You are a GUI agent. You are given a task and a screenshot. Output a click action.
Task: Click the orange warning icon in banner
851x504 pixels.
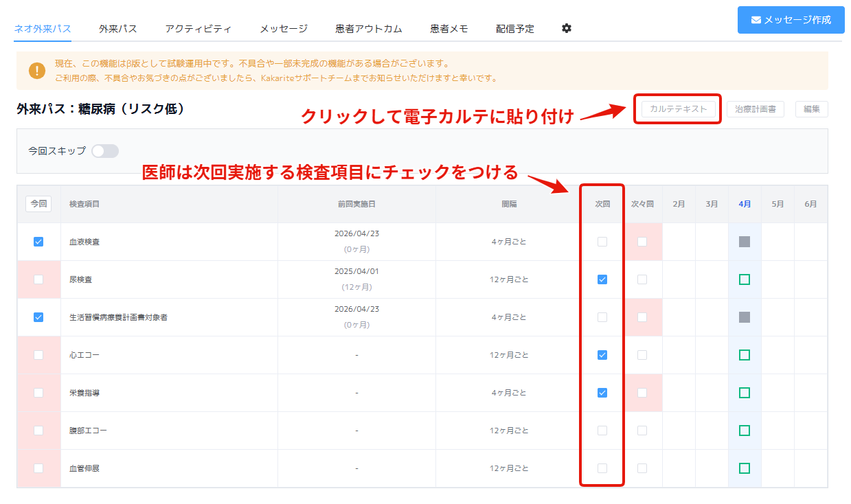(37, 71)
